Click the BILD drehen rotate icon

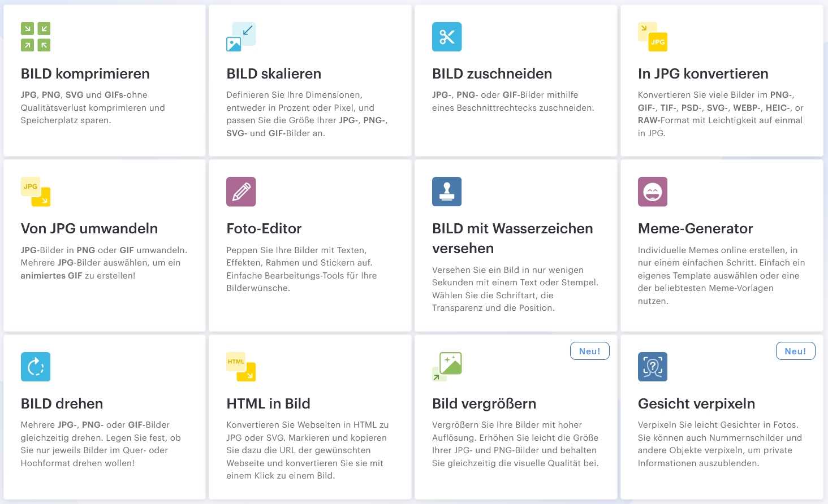tap(36, 367)
